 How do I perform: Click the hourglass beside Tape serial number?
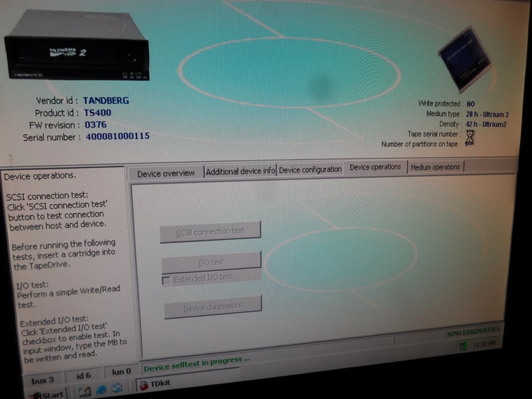click(469, 139)
